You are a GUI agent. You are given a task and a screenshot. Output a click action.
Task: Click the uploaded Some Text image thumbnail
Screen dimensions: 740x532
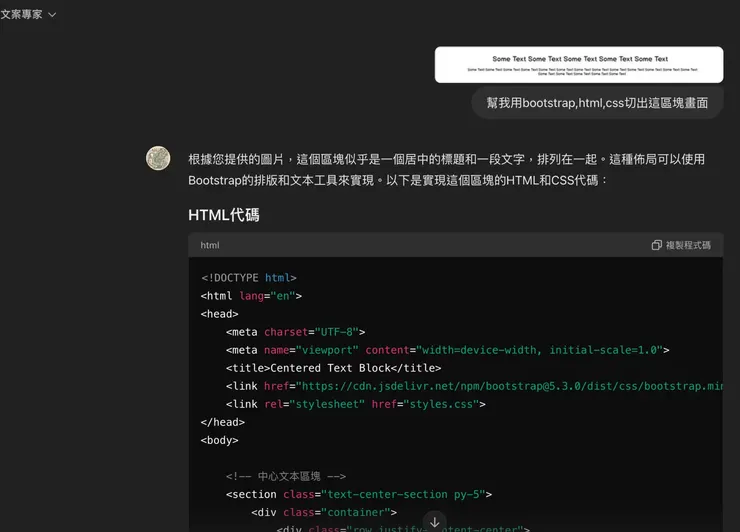pos(579,65)
